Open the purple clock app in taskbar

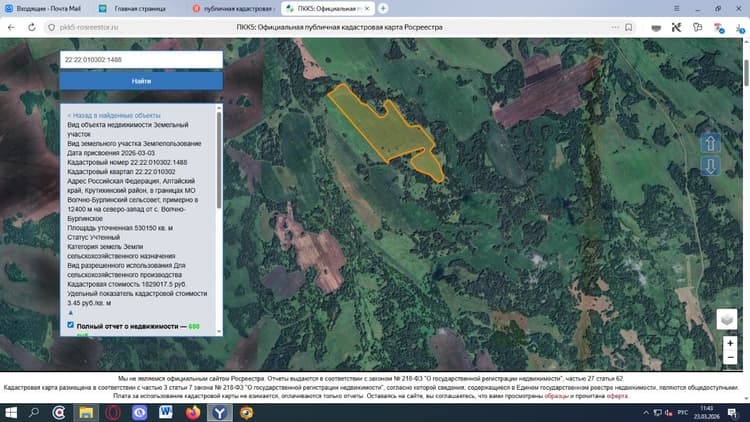[x=139, y=412]
